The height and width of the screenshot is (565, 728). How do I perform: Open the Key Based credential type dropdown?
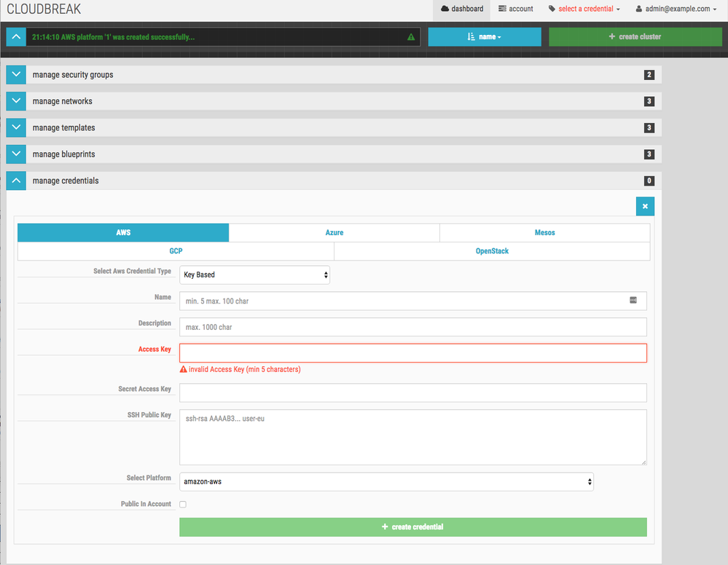pyautogui.click(x=254, y=274)
